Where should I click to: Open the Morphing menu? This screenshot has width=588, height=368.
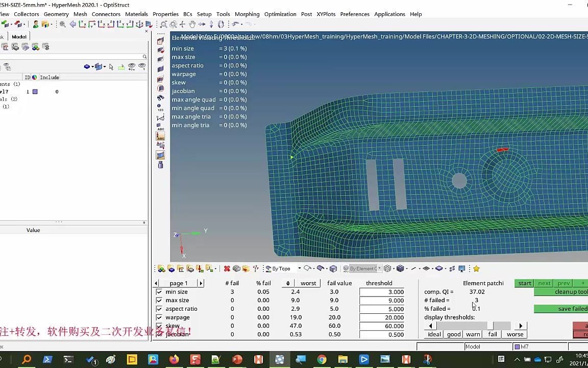pyautogui.click(x=247, y=14)
